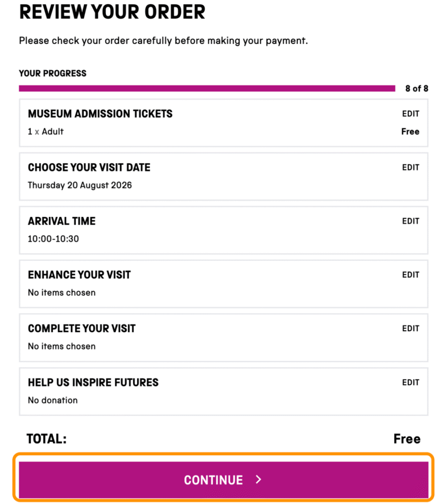Click the CONTINUE button label

click(214, 480)
